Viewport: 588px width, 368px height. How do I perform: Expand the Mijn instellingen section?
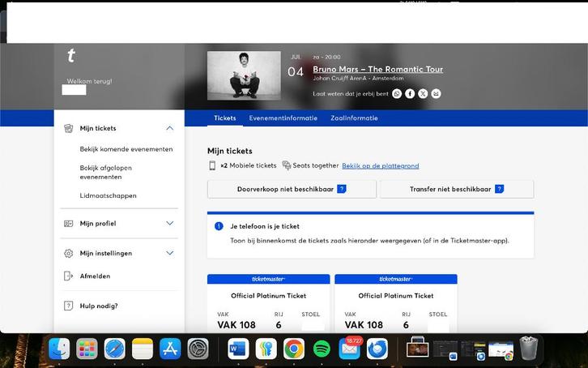click(169, 253)
